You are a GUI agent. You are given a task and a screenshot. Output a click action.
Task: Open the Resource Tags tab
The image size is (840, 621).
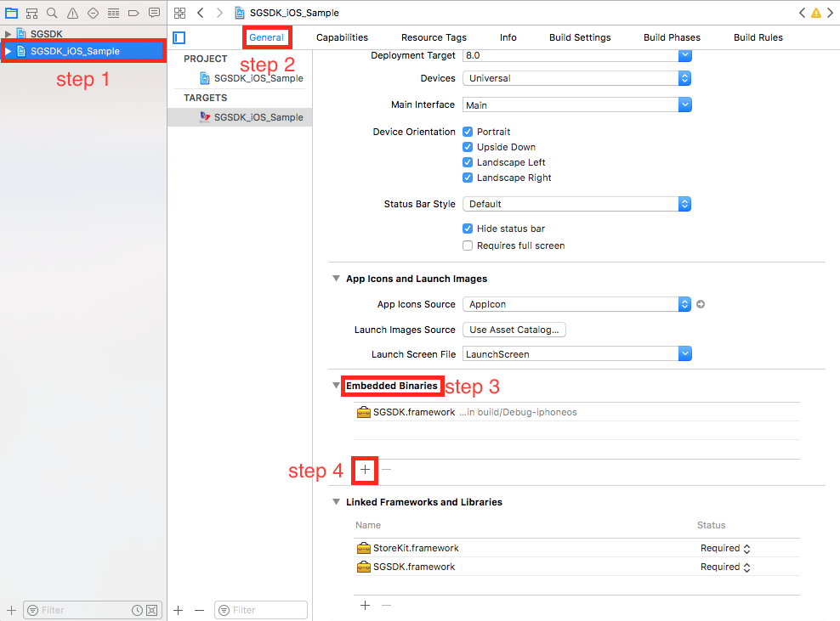coord(434,37)
